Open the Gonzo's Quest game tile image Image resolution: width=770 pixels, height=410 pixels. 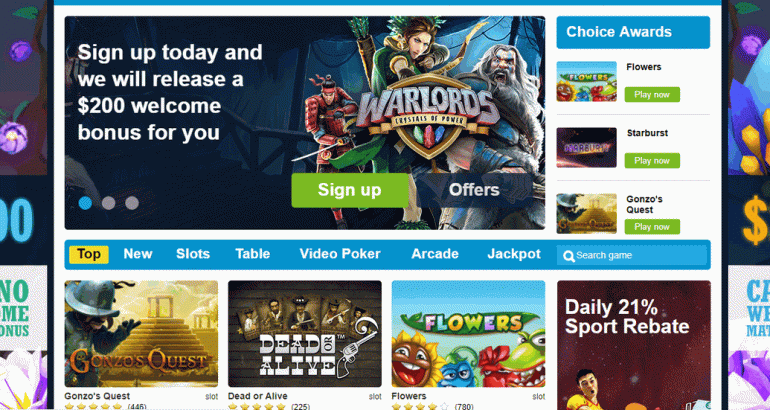[x=141, y=334]
